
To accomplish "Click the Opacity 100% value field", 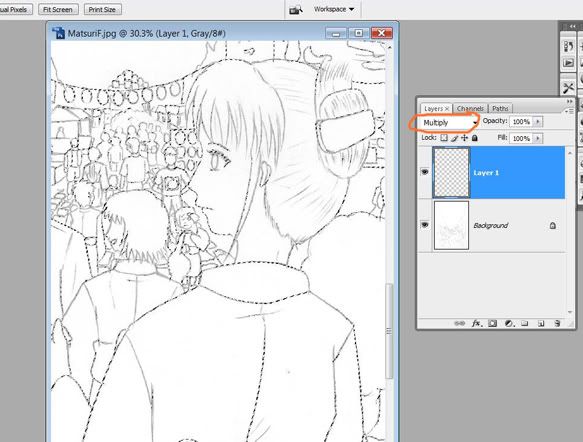I will coord(521,122).
